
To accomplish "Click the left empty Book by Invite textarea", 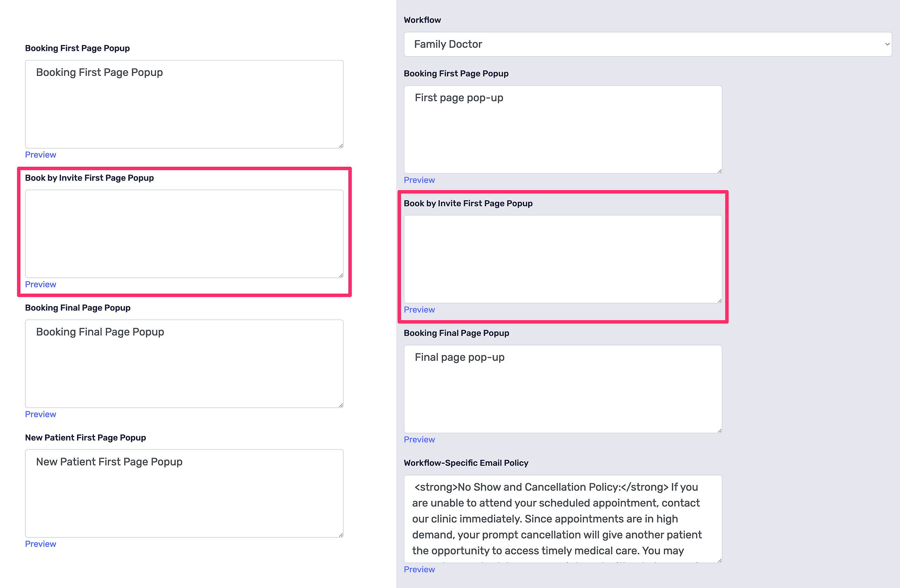I will coord(184,234).
